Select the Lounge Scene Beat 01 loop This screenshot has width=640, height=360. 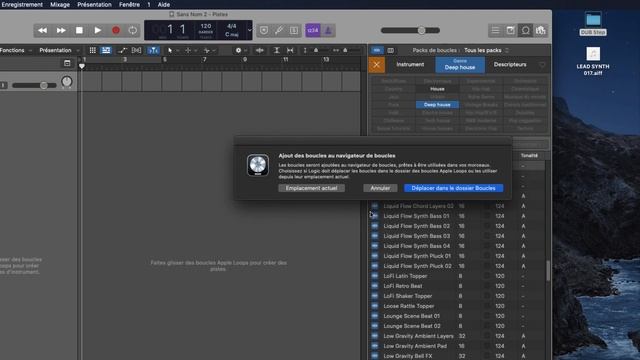(x=457, y=316)
